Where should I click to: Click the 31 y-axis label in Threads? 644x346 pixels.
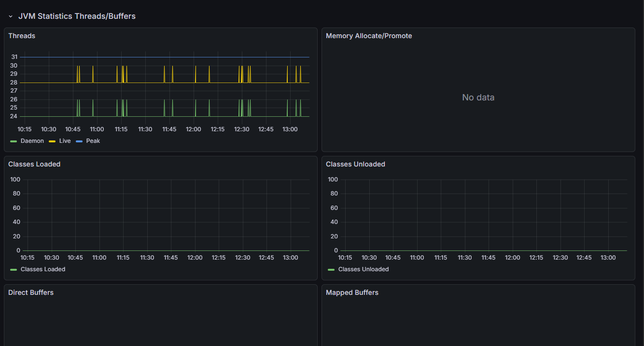[x=14, y=57]
